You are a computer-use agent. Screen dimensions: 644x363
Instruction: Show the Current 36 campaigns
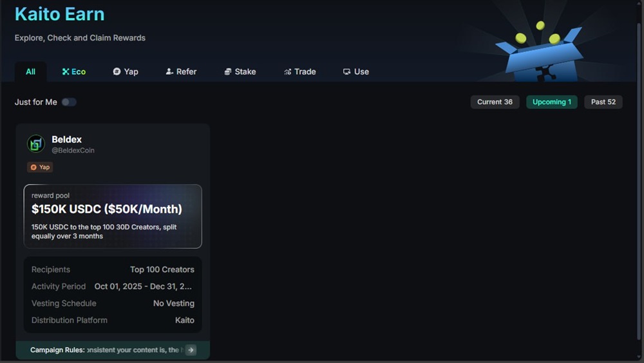[495, 102]
